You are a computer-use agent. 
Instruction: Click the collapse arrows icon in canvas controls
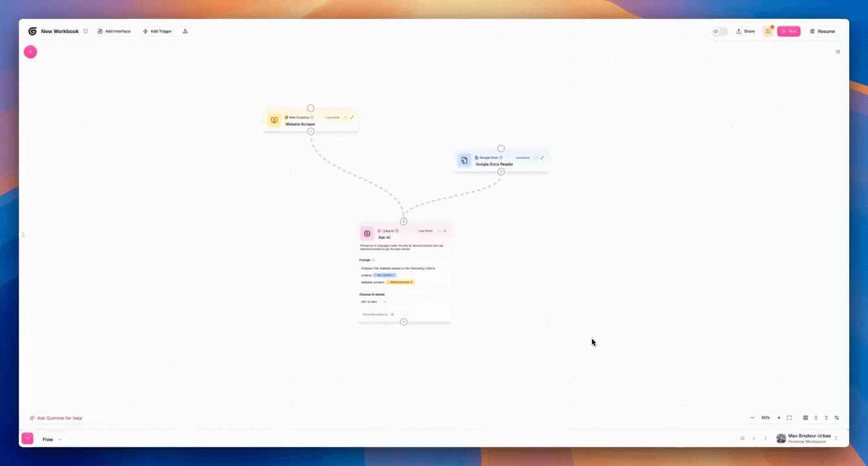click(826, 417)
